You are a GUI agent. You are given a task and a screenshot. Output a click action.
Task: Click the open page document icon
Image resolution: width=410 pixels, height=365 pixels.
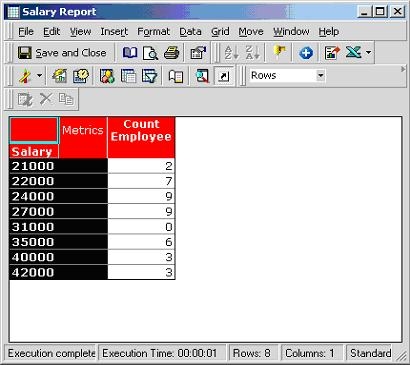pos(176,76)
